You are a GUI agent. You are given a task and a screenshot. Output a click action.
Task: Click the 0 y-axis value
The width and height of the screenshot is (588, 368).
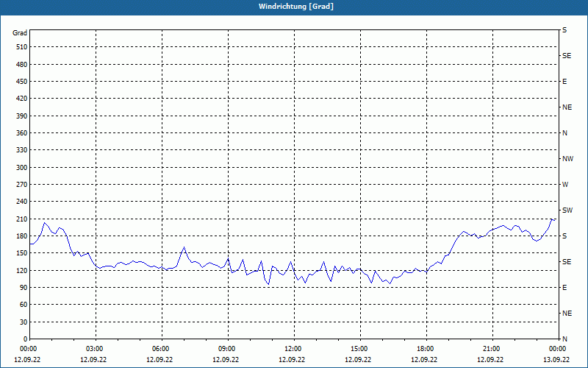(x=26, y=339)
